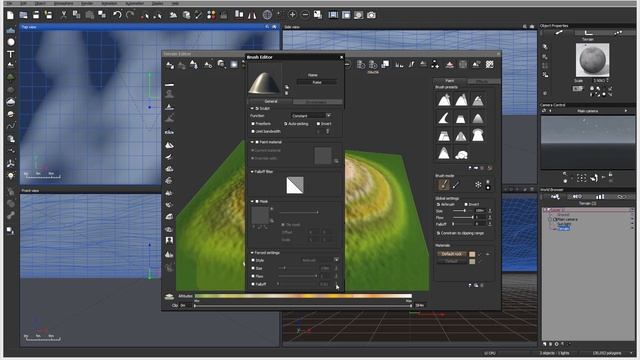Toggle Airbrush checkbox in Global settings

(438, 204)
